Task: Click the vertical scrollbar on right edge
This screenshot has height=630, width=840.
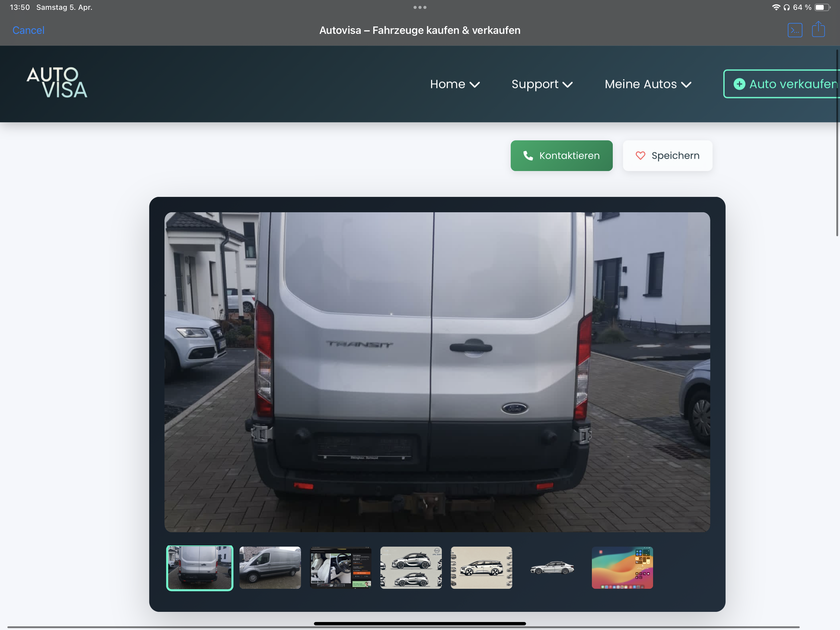Action: tap(837, 142)
